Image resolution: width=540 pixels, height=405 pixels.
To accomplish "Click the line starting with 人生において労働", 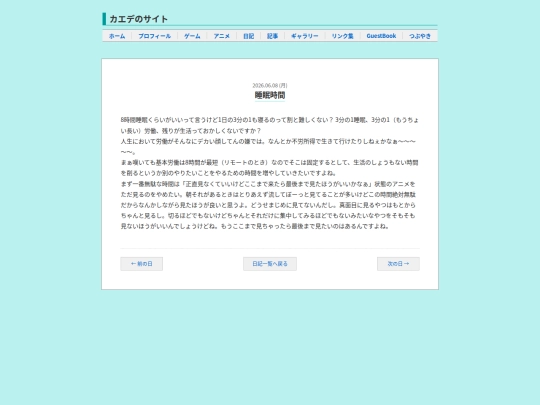I will point(269,147).
